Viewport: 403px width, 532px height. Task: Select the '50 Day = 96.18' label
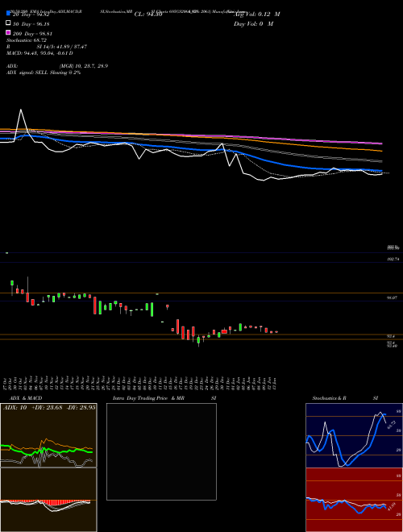[x=31, y=24]
